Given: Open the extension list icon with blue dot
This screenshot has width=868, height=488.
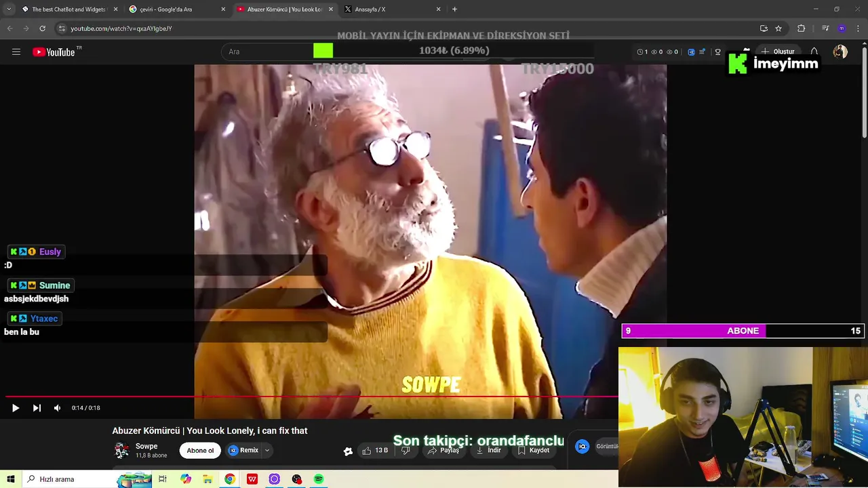Looking at the screenshot, I should pos(703,52).
